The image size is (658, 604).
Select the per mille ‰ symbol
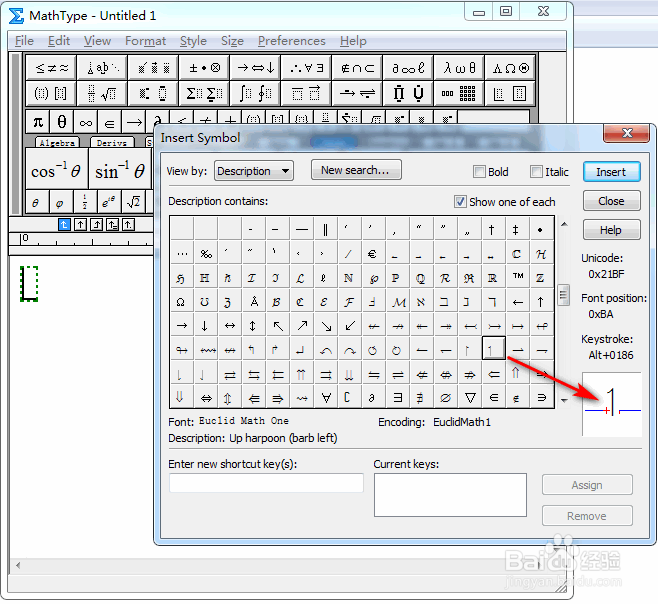point(206,254)
